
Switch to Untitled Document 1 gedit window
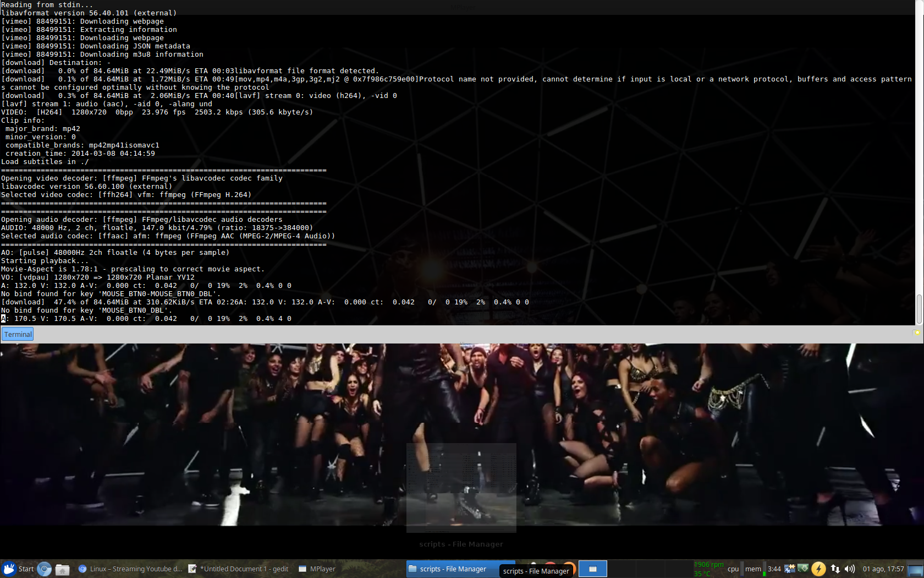[x=238, y=569]
